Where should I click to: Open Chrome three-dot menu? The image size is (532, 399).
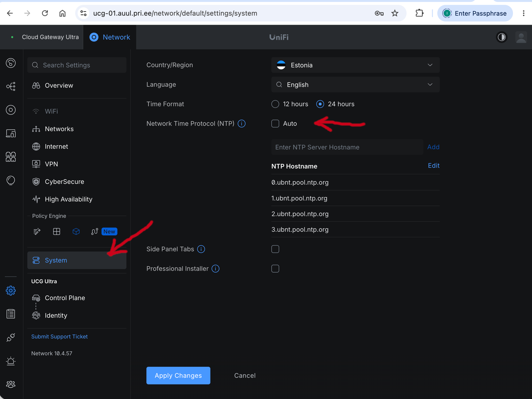[523, 13]
